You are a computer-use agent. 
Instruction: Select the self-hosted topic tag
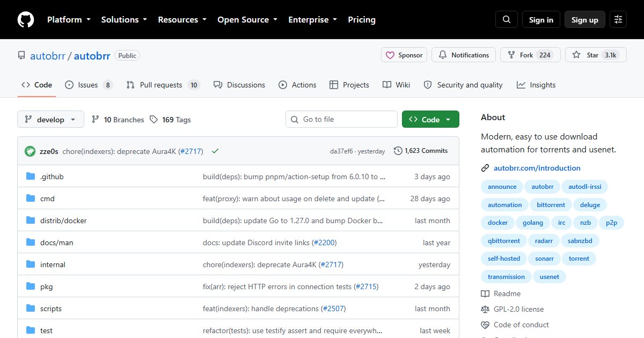tap(504, 259)
